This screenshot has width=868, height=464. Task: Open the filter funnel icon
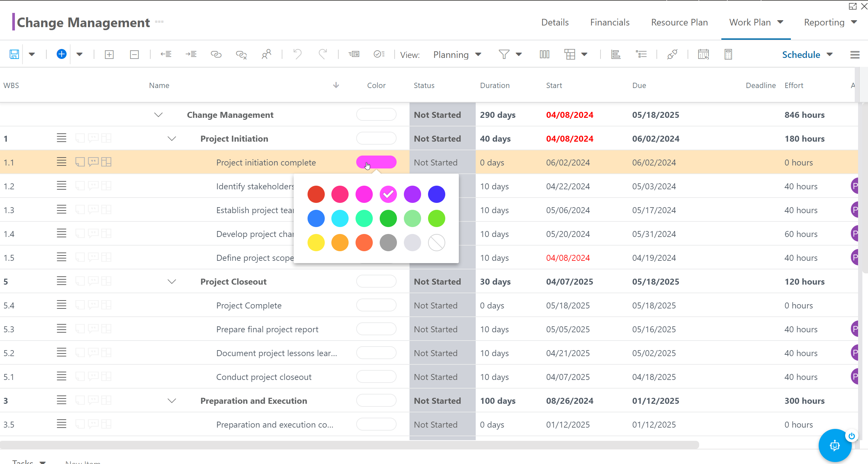click(504, 54)
